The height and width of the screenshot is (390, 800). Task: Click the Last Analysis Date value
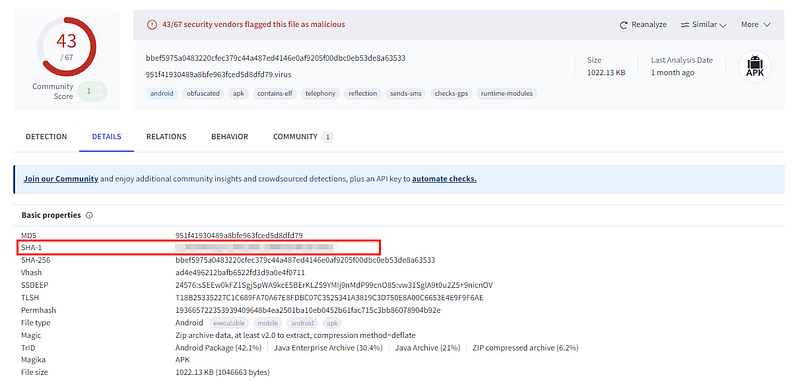tap(672, 72)
